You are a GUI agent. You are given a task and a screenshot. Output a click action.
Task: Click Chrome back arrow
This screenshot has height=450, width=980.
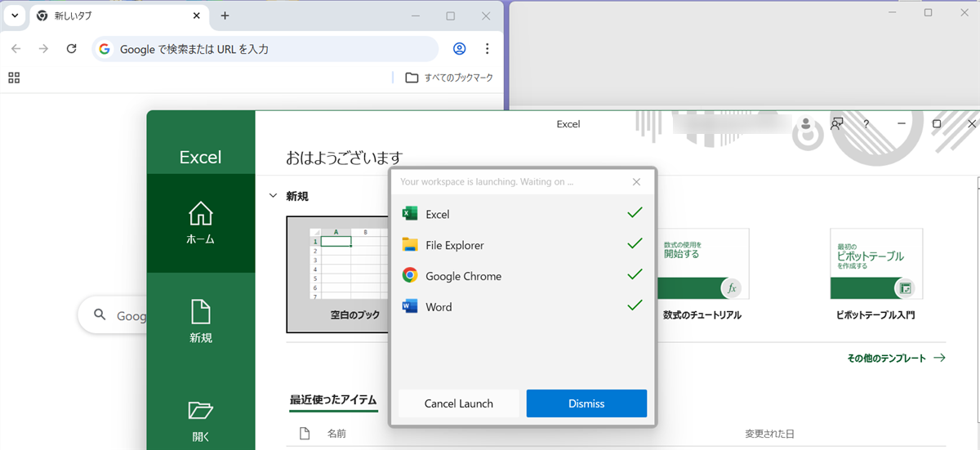pyautogui.click(x=16, y=49)
